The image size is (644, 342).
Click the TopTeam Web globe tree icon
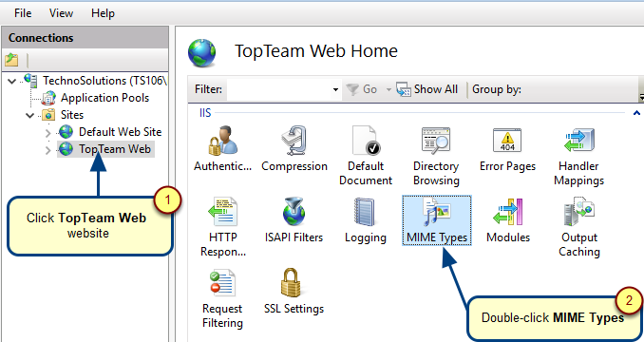(x=66, y=148)
